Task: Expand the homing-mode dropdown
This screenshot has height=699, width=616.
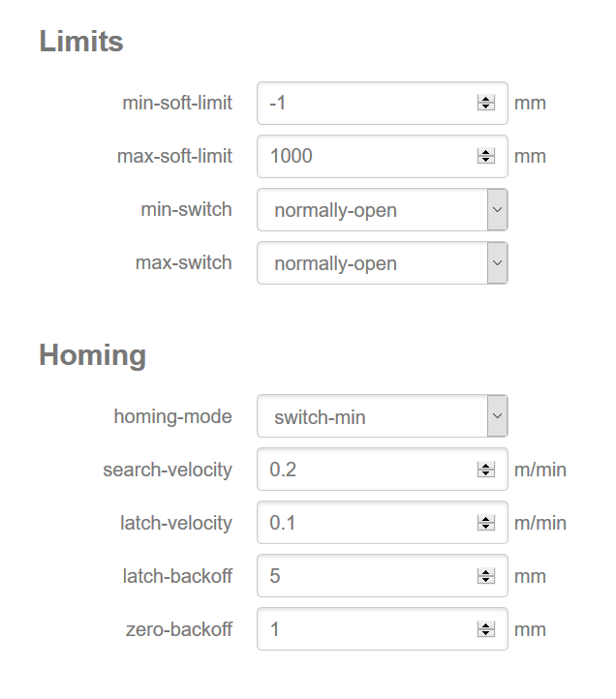Action: coord(382,417)
